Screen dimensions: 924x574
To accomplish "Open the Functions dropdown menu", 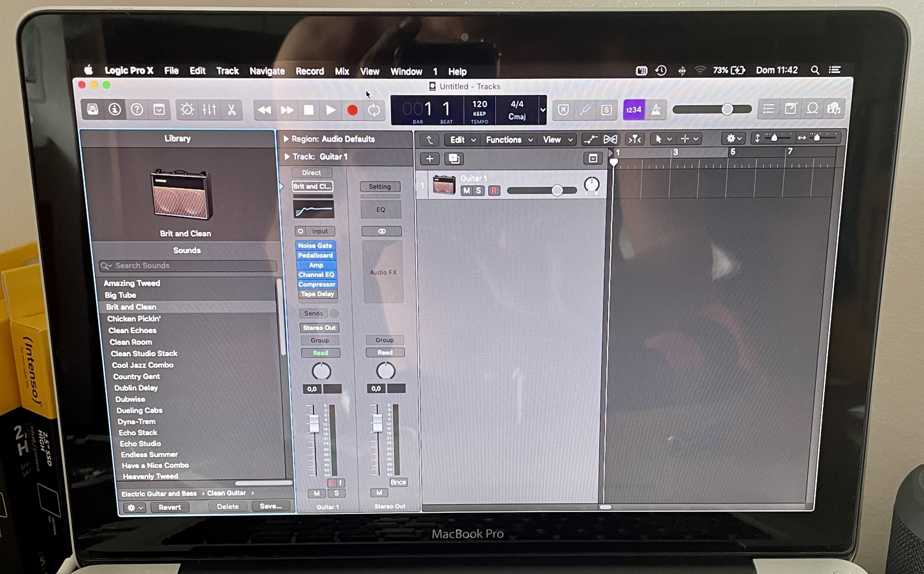I will (x=509, y=140).
